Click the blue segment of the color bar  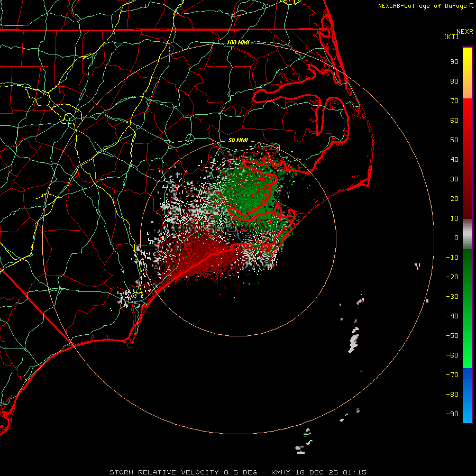click(x=467, y=396)
